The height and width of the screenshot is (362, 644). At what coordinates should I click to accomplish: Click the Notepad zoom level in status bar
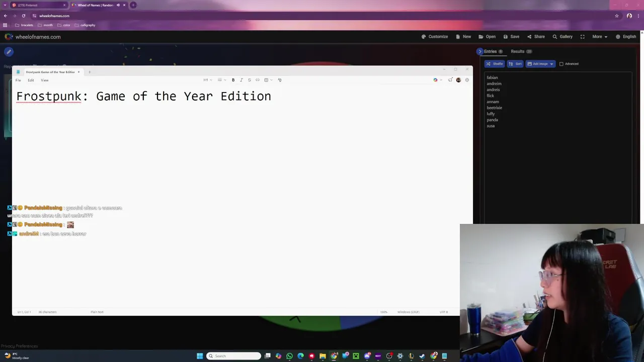pos(384,312)
